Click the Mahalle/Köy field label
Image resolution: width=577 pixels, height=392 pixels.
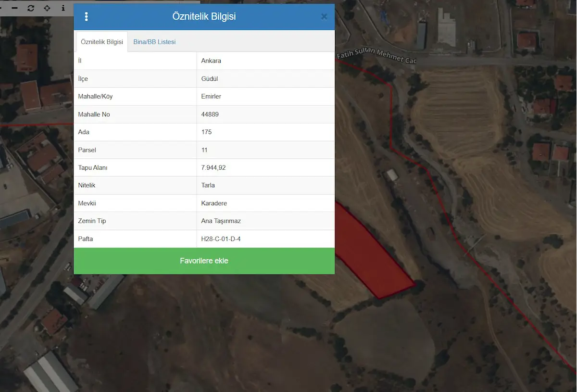coord(95,96)
